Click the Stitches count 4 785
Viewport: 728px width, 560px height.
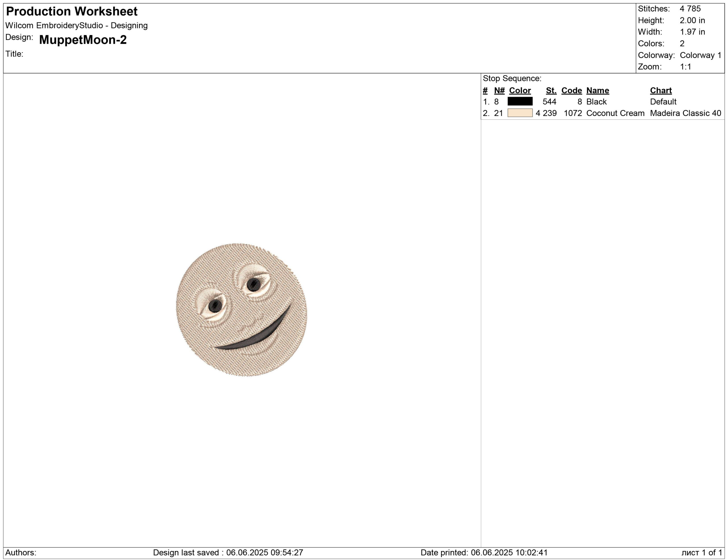tap(690, 9)
